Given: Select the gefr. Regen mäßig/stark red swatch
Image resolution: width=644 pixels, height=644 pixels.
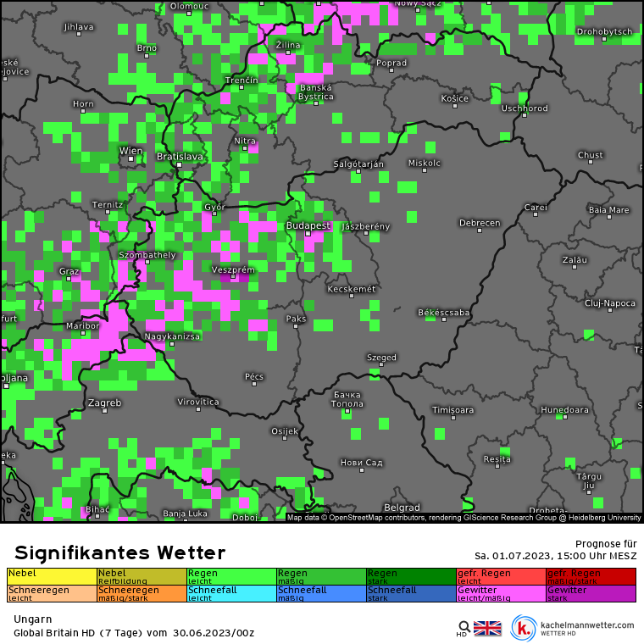Looking at the screenshot, I should [x=591, y=576].
